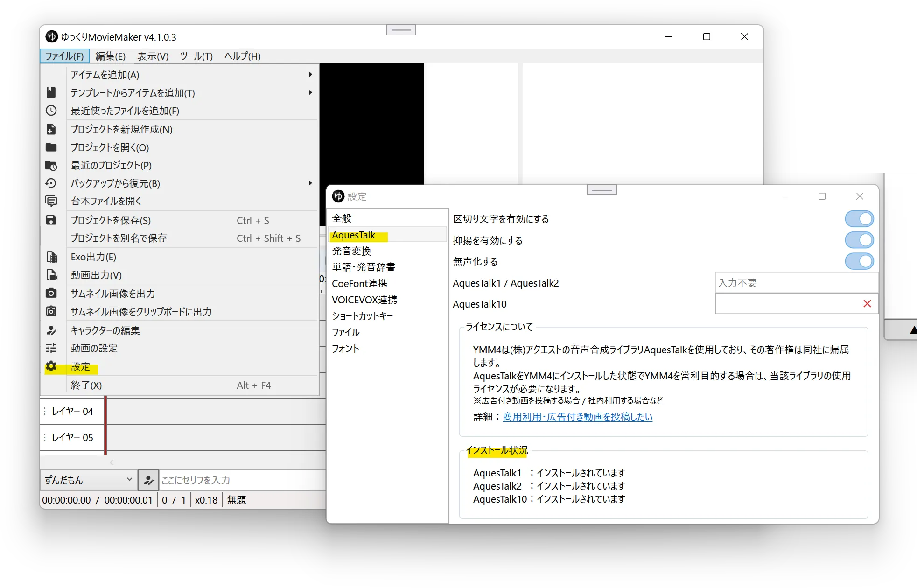Expand バックアップから復元(B) submenu arrow
The width and height of the screenshot is (917, 588).
[310, 183]
